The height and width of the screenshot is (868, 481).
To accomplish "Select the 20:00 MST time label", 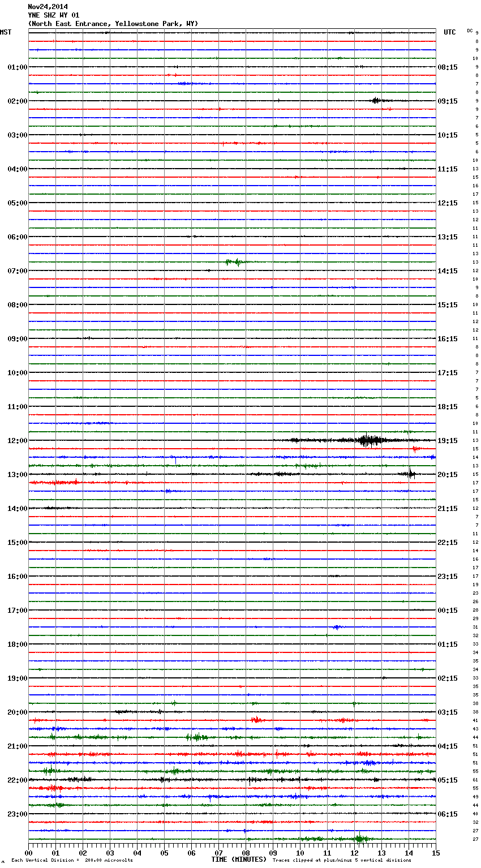I will coord(18,712).
